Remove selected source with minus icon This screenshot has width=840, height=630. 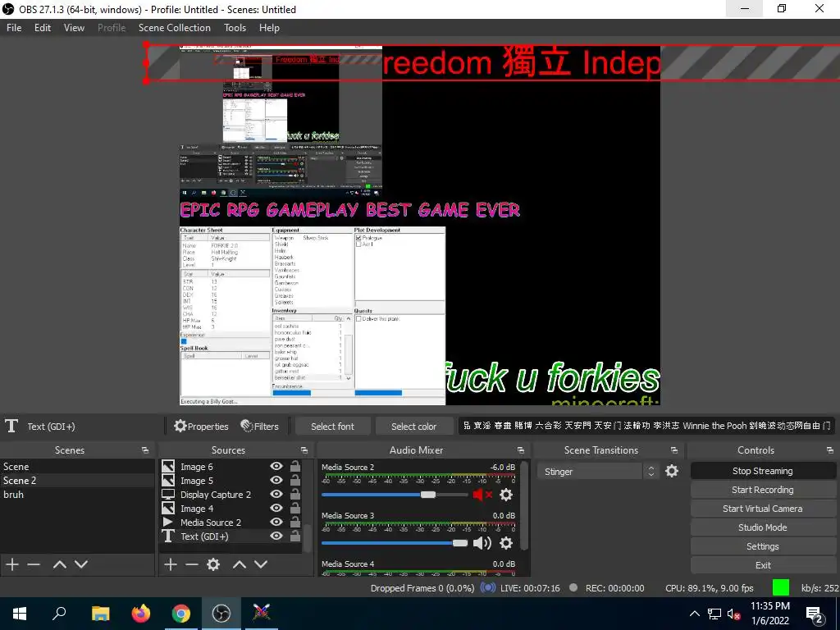click(192, 564)
